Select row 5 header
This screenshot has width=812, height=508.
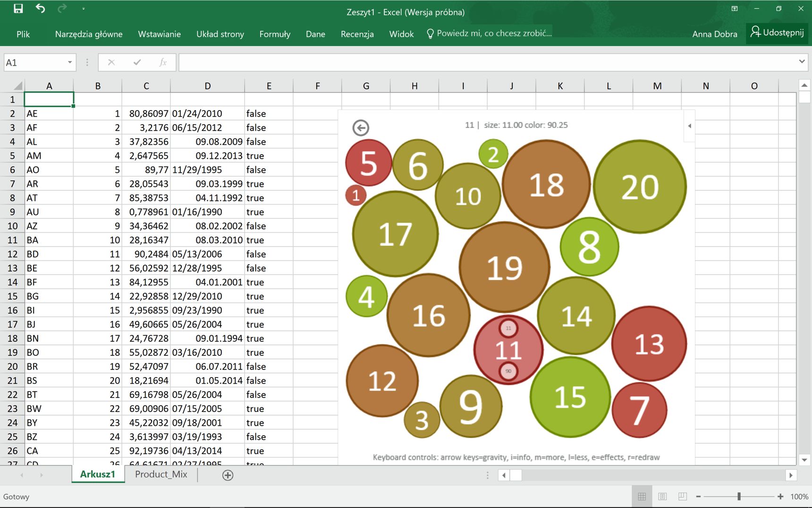click(12, 156)
